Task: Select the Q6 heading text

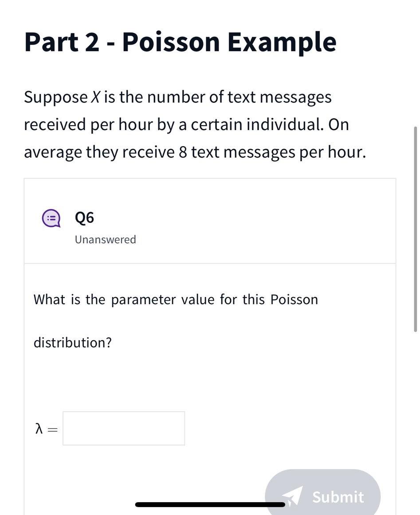Action: click(84, 217)
